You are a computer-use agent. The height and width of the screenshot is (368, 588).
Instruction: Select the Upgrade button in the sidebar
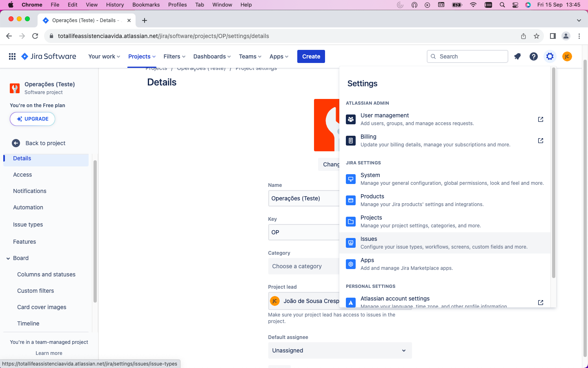point(32,119)
